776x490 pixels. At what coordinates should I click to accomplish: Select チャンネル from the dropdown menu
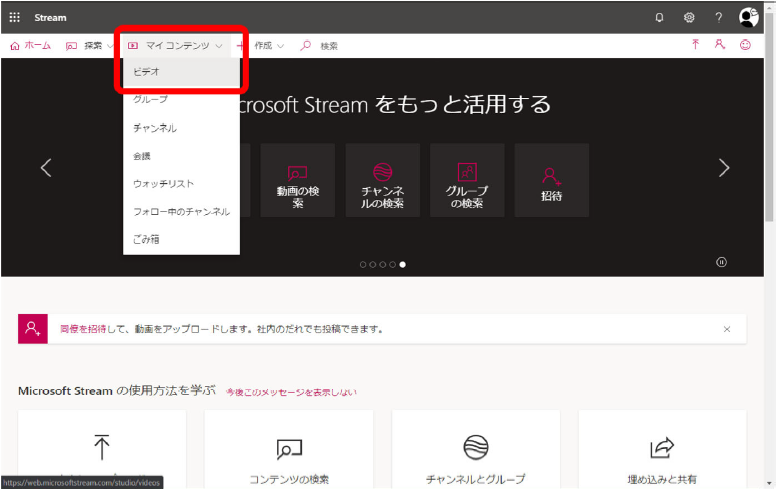[181, 128]
